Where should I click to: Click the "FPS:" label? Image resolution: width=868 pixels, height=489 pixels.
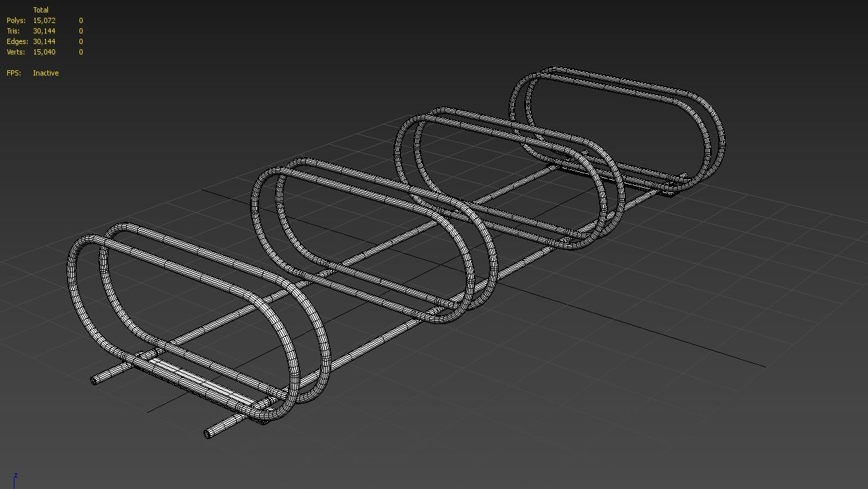point(14,73)
